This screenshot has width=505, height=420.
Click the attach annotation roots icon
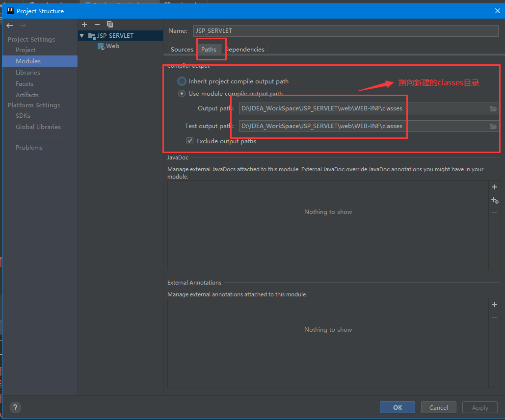[494, 200]
